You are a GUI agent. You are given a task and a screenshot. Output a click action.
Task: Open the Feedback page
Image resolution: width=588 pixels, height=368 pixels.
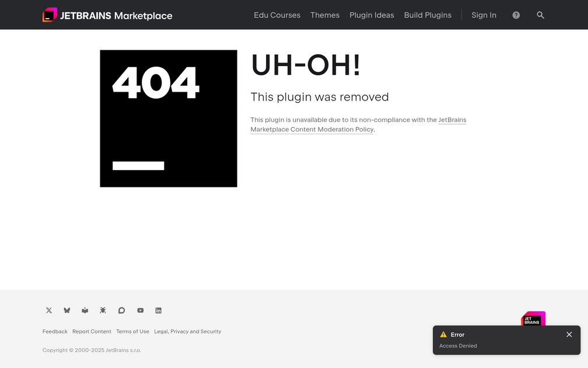(54, 331)
